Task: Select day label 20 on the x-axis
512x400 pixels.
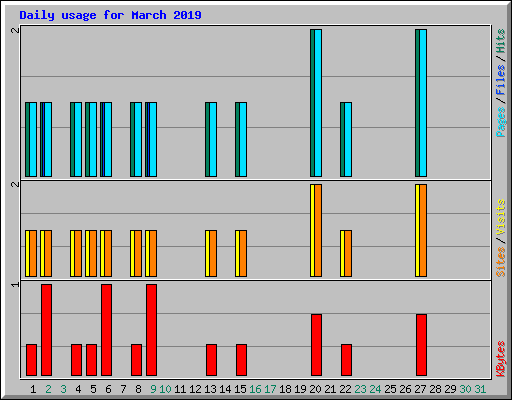Action: click(315, 389)
